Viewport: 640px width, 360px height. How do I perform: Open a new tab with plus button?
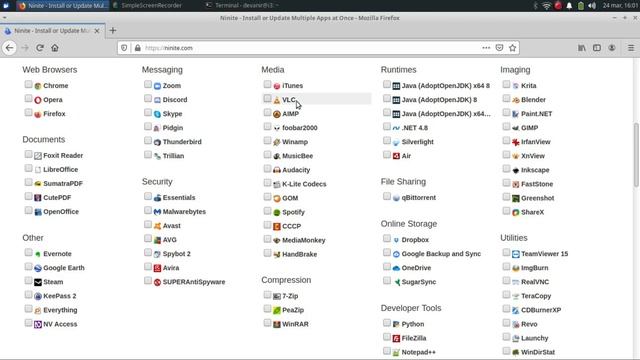[x=113, y=31]
